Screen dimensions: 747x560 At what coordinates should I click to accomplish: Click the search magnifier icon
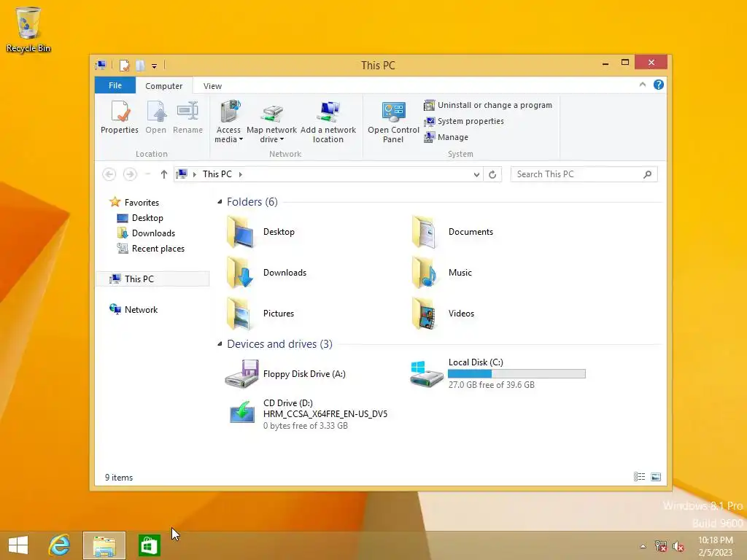(648, 174)
